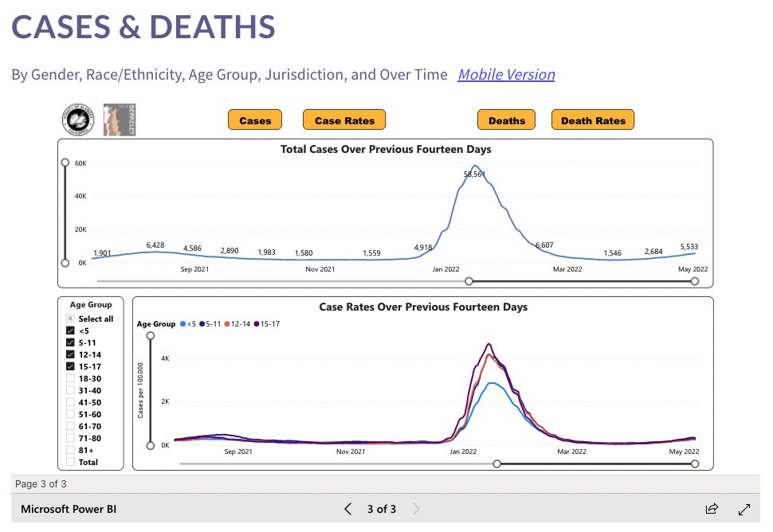The image size is (773, 532).
Task: Enter full screen mode with expand icon
Action: coord(744,509)
